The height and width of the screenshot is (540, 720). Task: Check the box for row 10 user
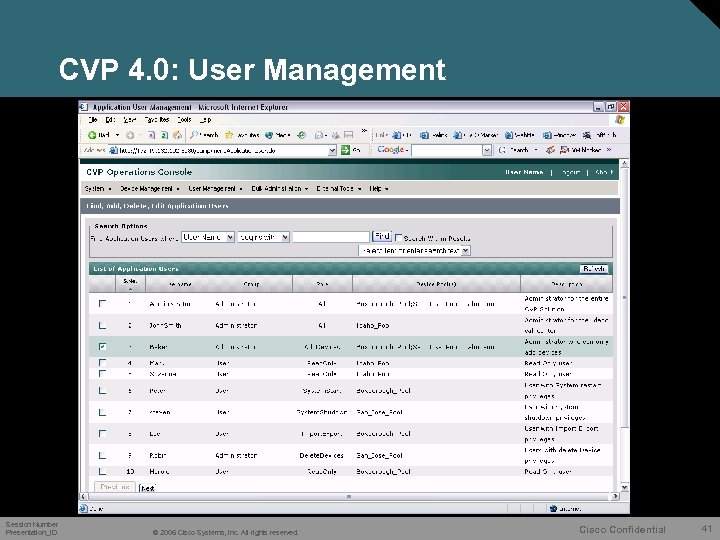click(102, 471)
